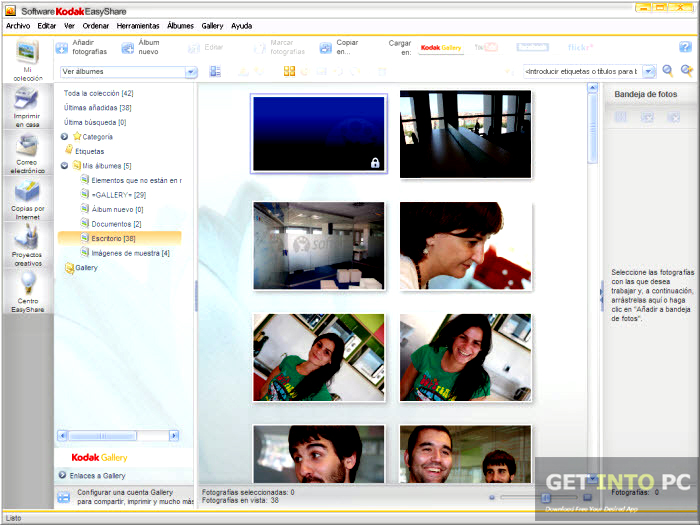This screenshot has height=525, width=700.
Task: Open the Ordenar menu
Action: tap(96, 26)
